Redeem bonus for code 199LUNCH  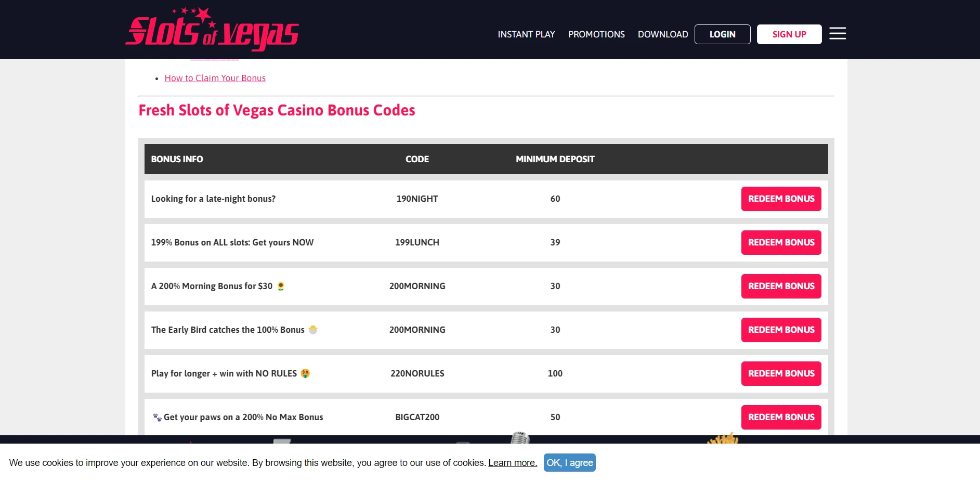(781, 242)
